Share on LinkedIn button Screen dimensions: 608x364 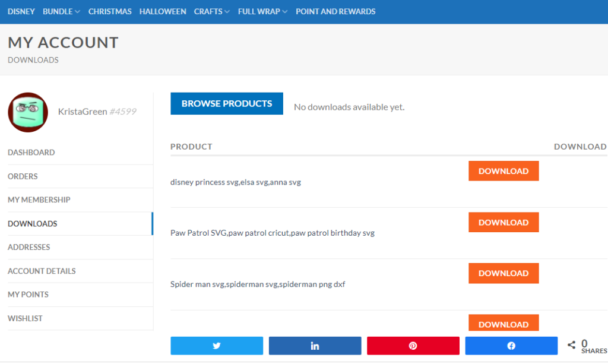pos(315,346)
